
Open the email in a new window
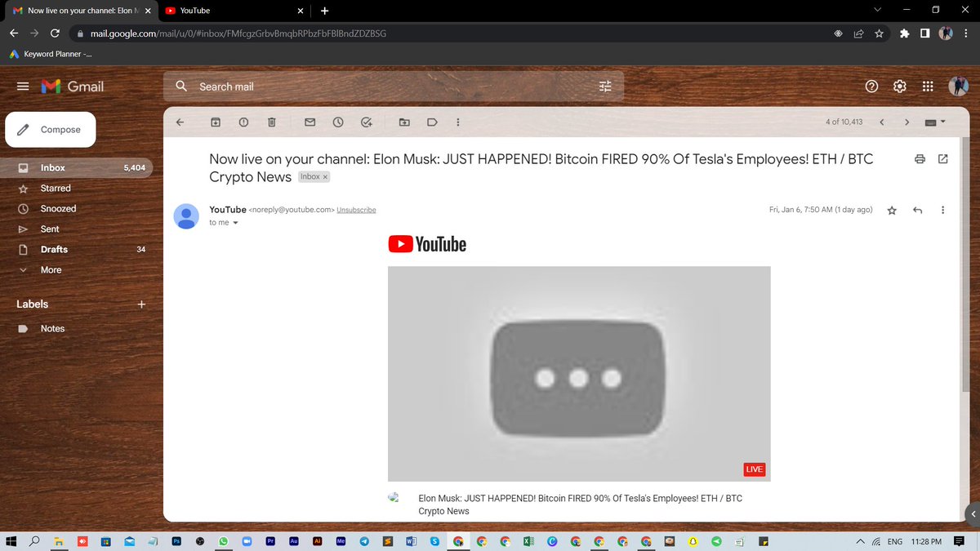[943, 158]
